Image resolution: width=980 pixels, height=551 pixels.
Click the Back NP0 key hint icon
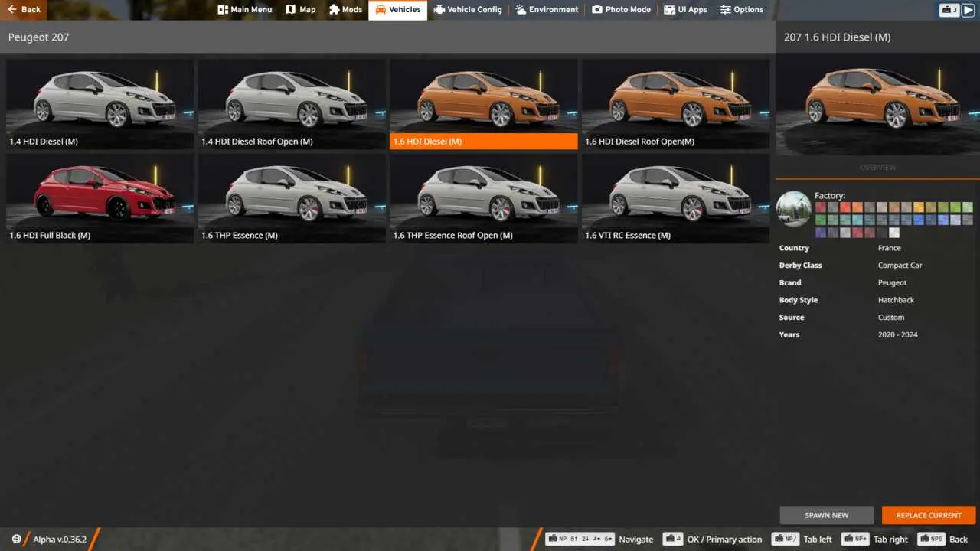pyautogui.click(x=932, y=539)
